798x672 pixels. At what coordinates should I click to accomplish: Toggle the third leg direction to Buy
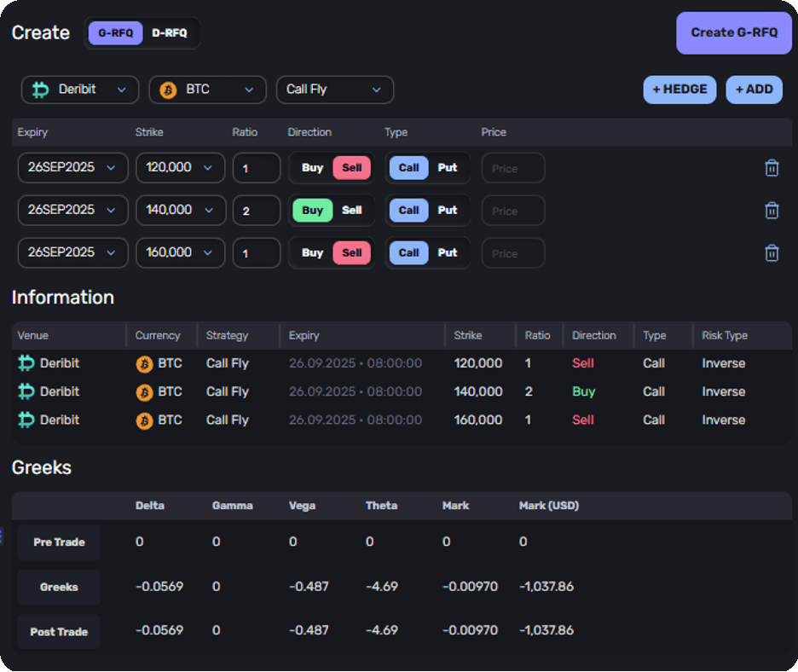click(312, 252)
